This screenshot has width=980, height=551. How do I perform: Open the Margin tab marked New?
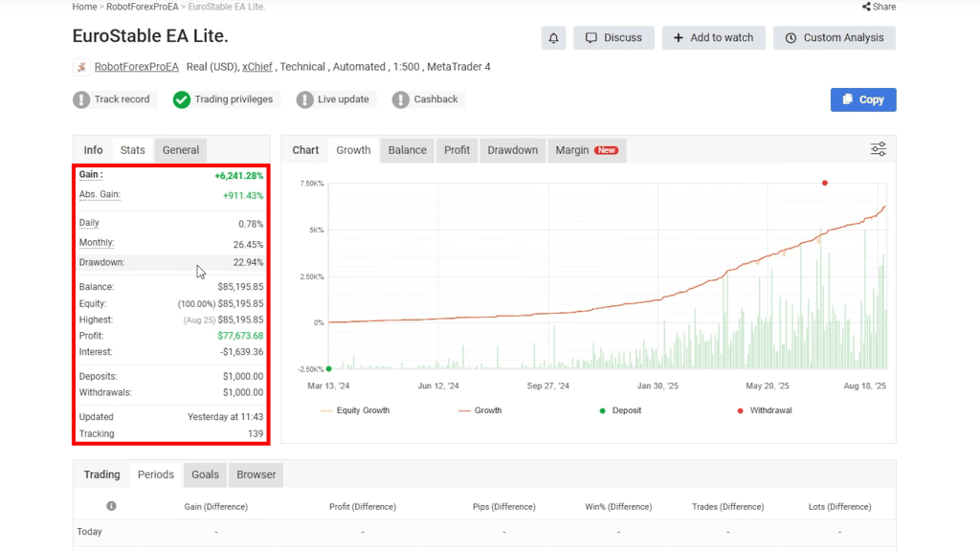586,150
